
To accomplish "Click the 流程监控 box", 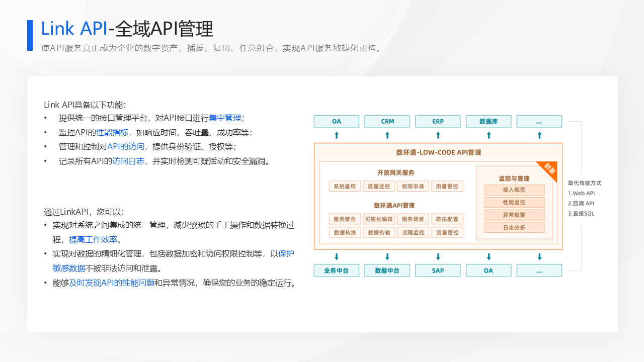I will pyautogui.click(x=413, y=233).
